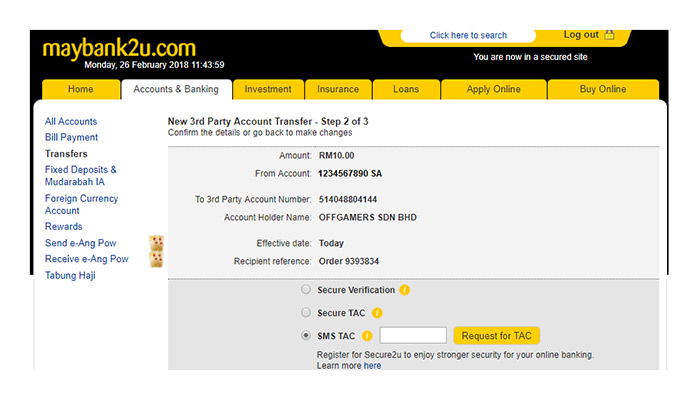Click account holder name OFFGAMERS SDN BHD

[x=367, y=217]
